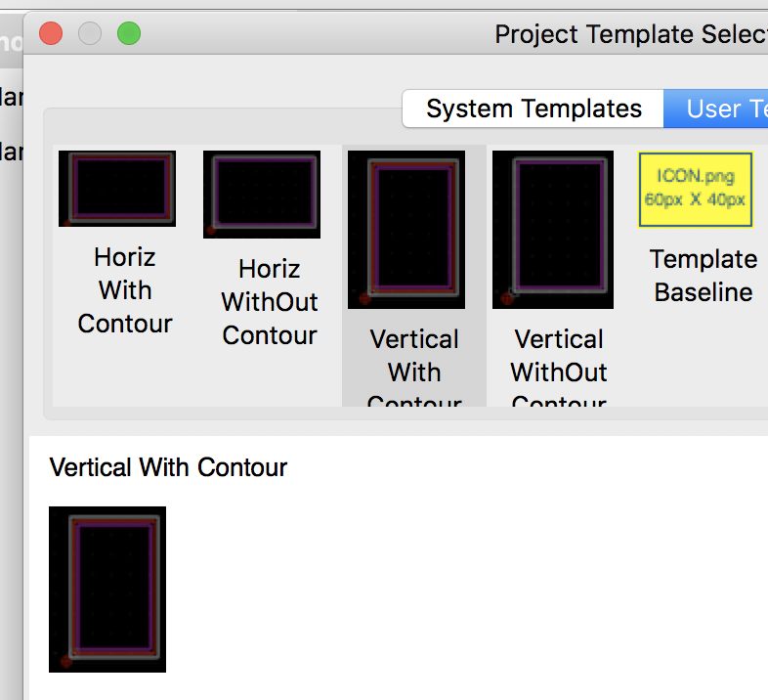Click the "Vertical With Contour" caption in the list
The width and height of the screenshot is (768, 700).
(414, 367)
